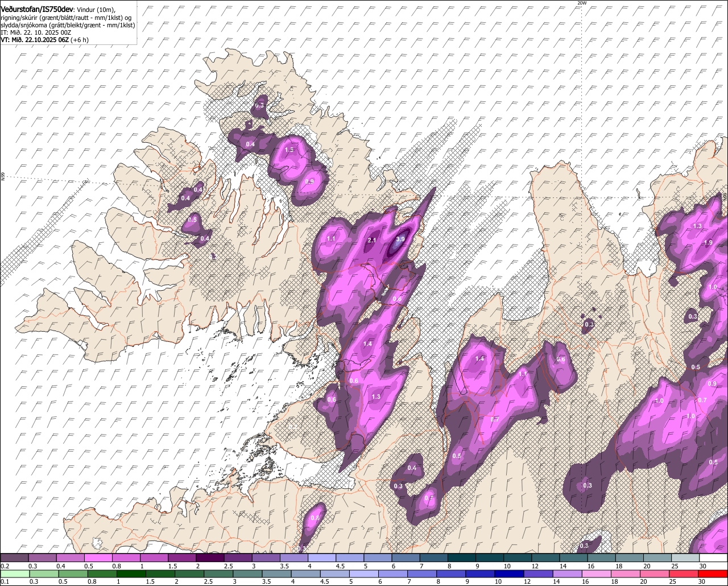Select bottom legend swatch between 1 and 1.5
This screenshot has width=728, height=586.
131,574
